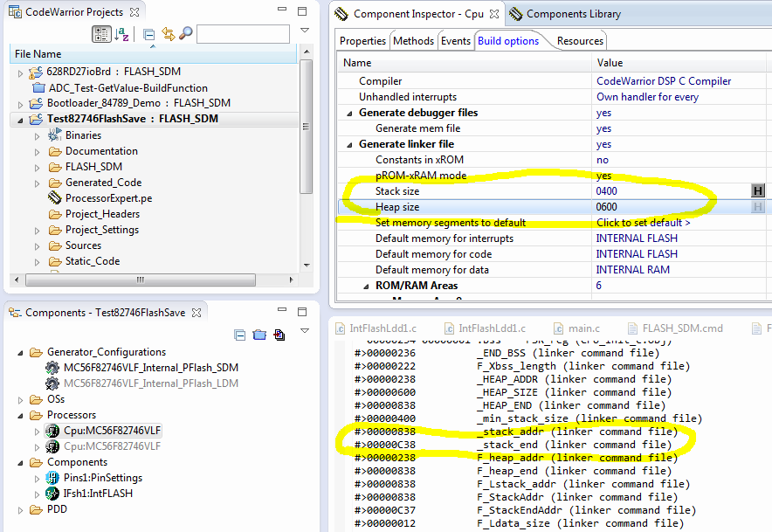Collapse Generate linker file group
Screen dimensions: 772x532
[349, 145]
